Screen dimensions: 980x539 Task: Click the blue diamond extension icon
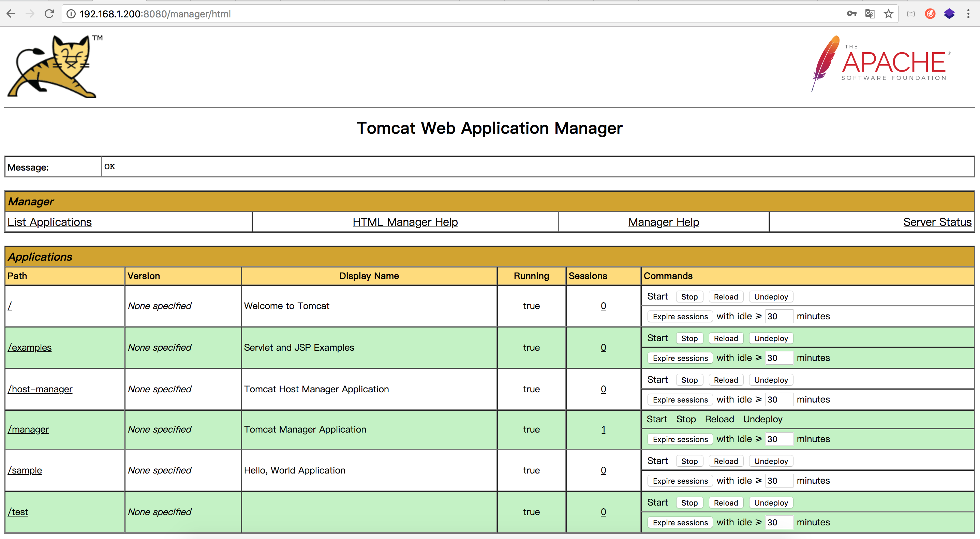[949, 14]
